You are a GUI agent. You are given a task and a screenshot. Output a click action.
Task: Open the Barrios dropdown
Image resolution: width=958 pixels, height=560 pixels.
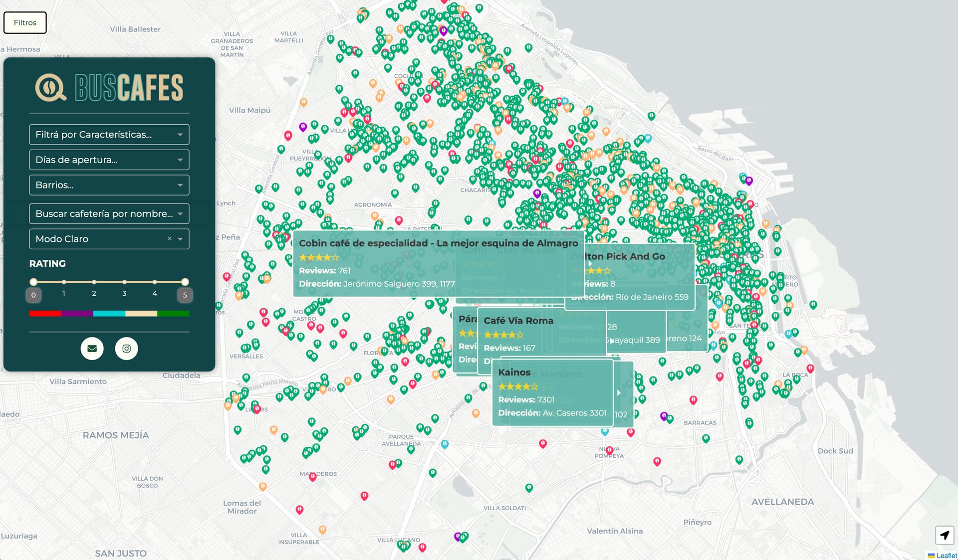coord(109,185)
